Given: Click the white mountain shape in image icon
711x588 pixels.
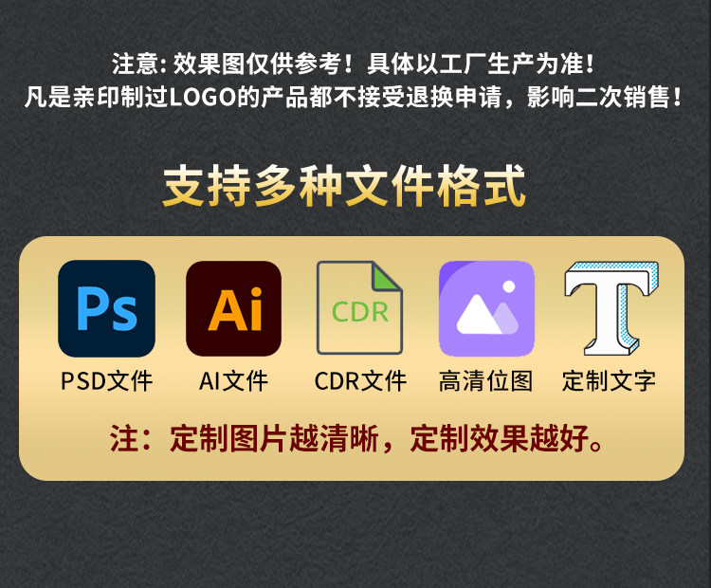Looking at the screenshot, I should click(479, 315).
